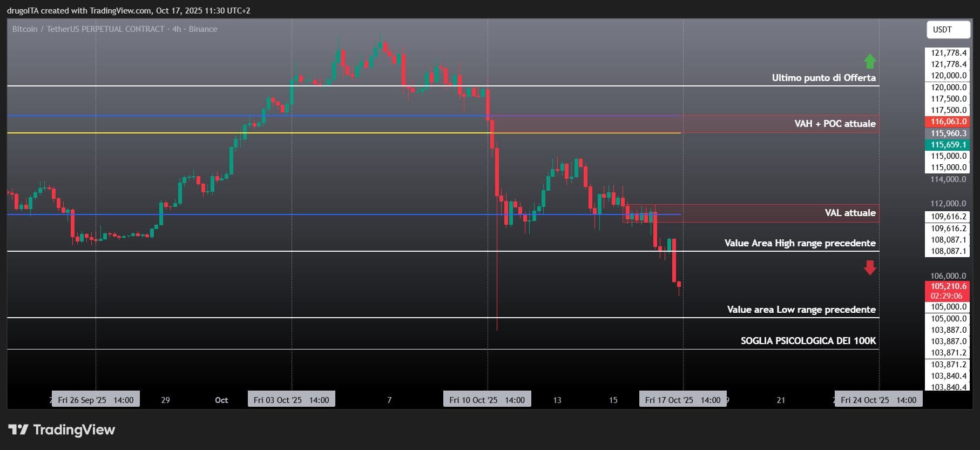Viewport: 980px width, 450px height.
Task: Select the 'Ultimo punto di Offerta' label
Action: 823,78
